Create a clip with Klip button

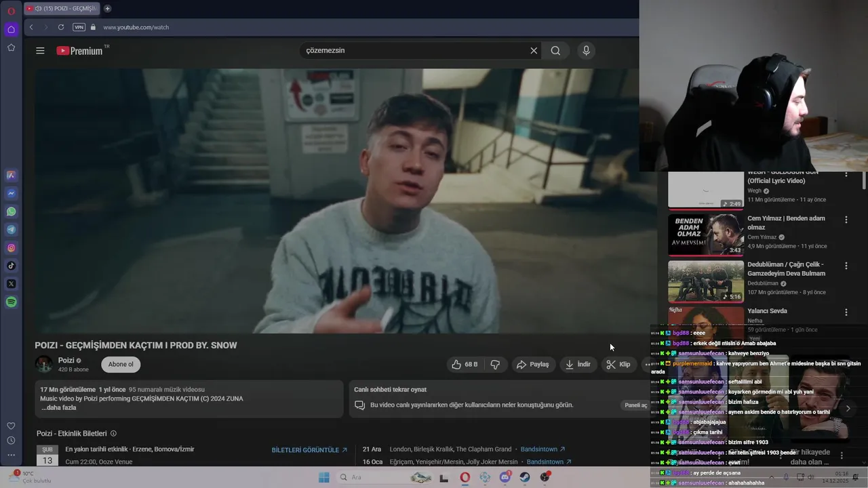coord(618,365)
